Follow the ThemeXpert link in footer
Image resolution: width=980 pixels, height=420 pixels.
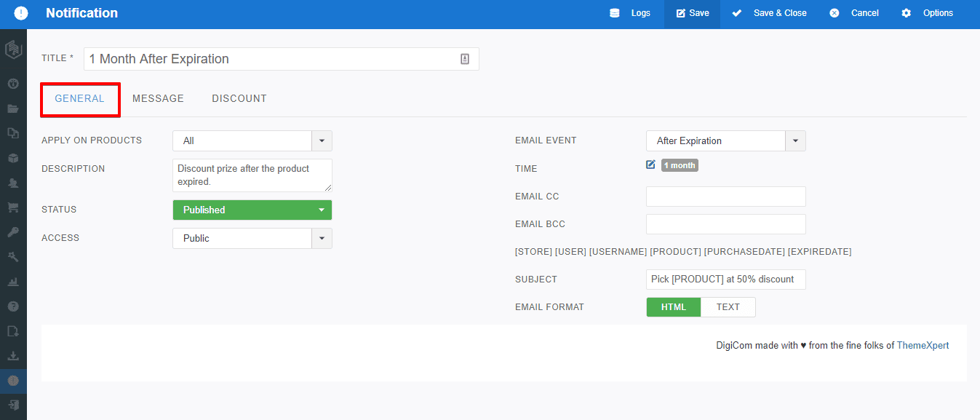tap(923, 346)
